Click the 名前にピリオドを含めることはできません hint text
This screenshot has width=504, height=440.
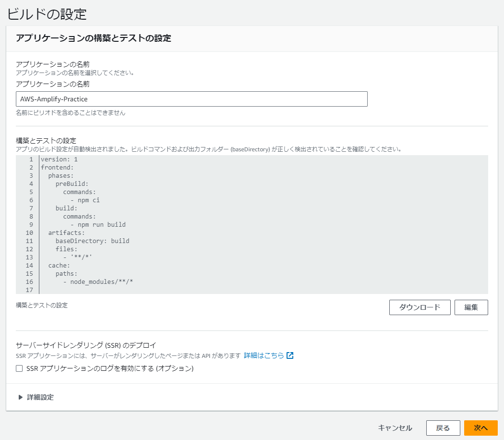[71, 113]
